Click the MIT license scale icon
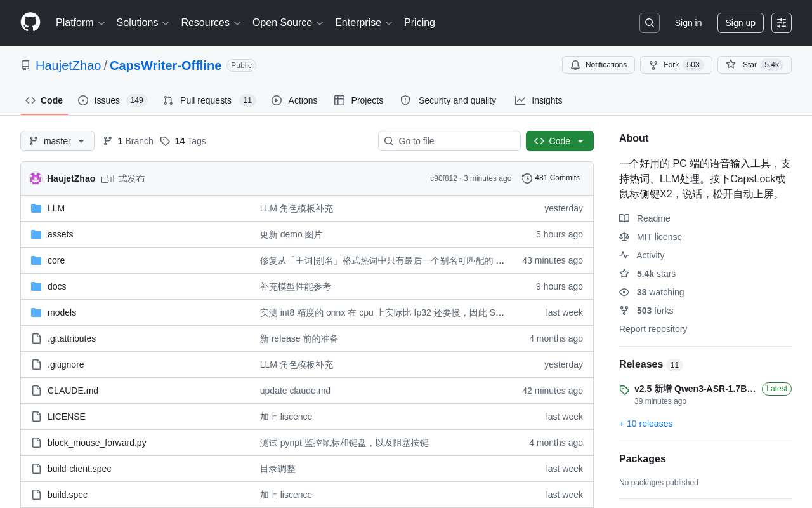The width and height of the screenshot is (812, 508). point(624,237)
